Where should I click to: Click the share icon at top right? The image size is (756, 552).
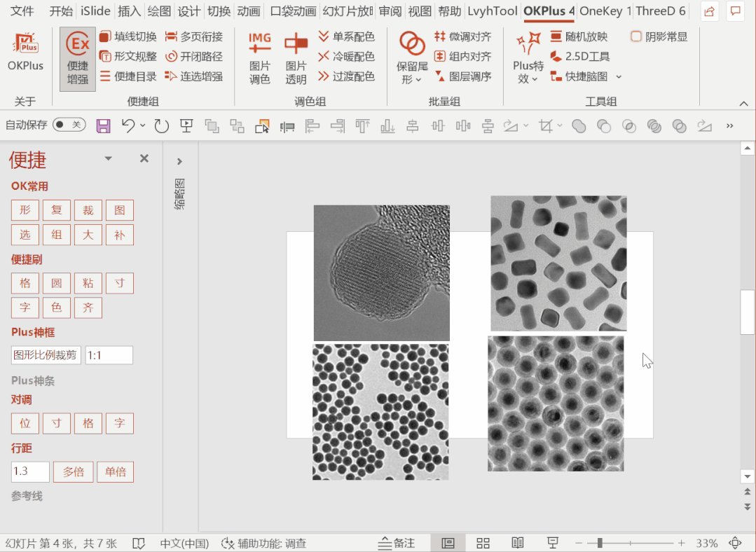(709, 12)
